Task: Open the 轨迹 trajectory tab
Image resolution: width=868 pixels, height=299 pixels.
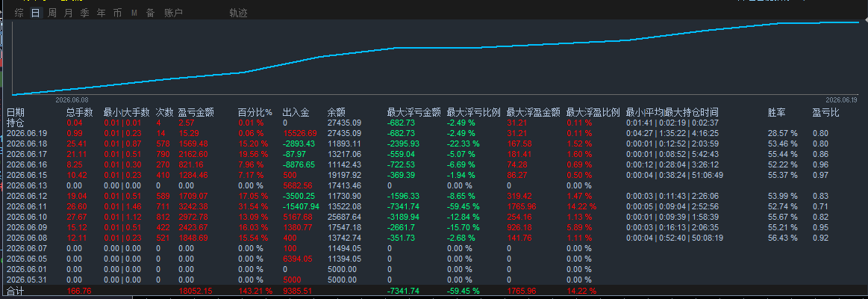Action: pos(239,13)
